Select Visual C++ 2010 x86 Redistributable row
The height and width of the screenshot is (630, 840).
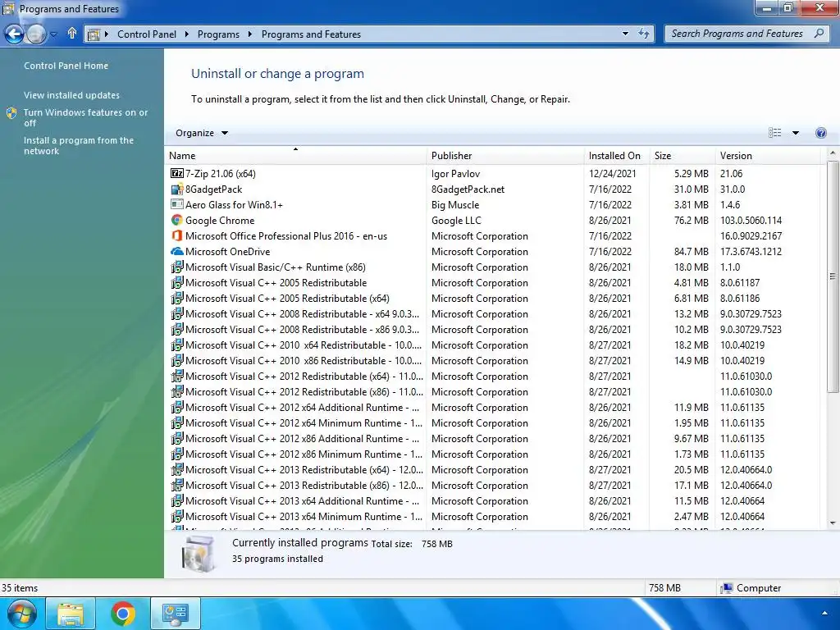494,360
